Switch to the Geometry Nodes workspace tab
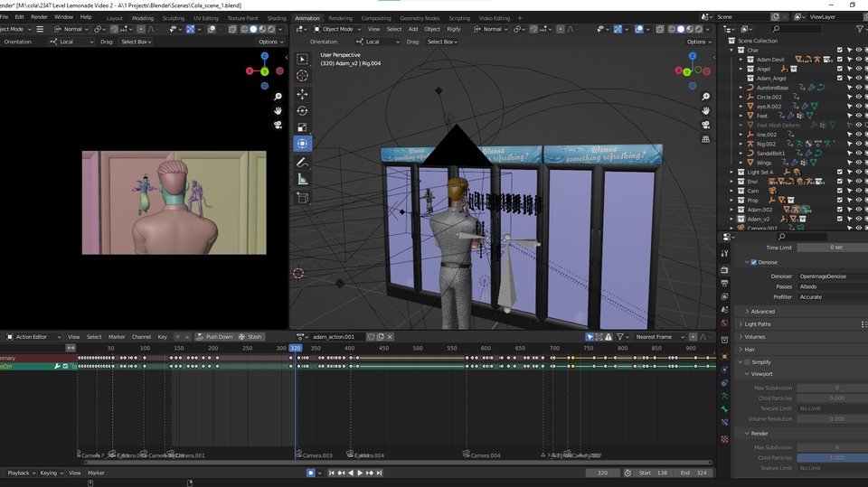 pos(420,18)
